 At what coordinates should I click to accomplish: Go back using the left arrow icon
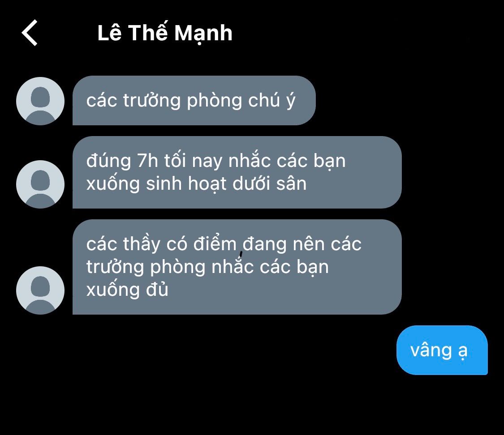tap(30, 33)
